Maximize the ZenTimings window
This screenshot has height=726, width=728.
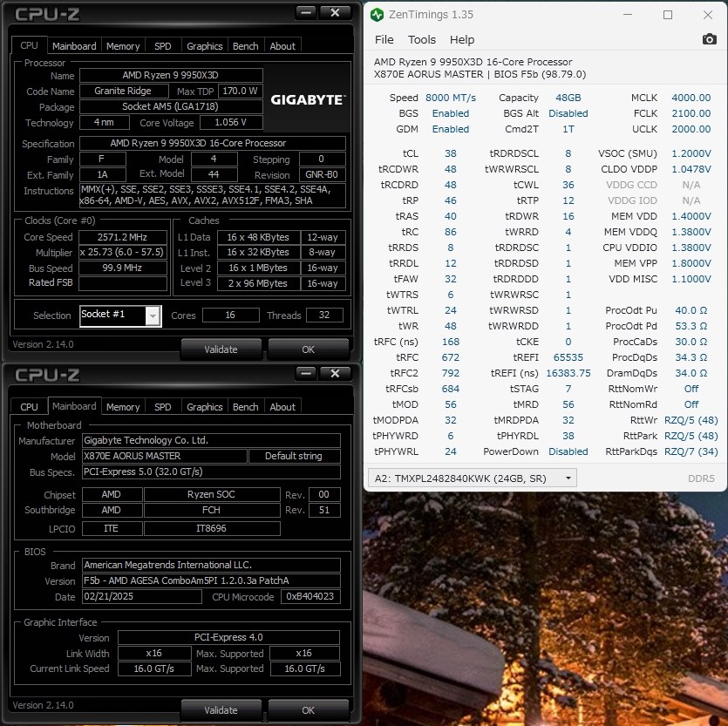(x=668, y=15)
